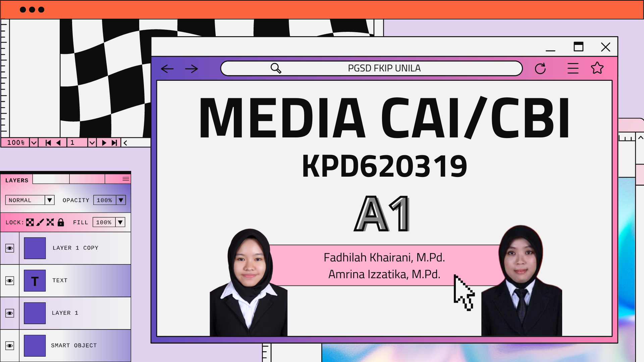This screenshot has width=644, height=362.
Task: Select the Layers tab
Action: coord(17,180)
